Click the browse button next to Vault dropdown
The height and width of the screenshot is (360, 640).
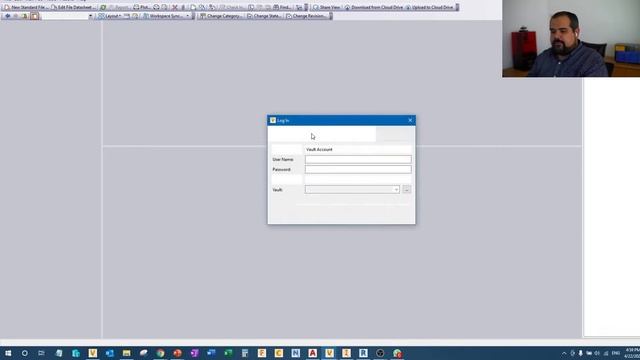(407, 189)
